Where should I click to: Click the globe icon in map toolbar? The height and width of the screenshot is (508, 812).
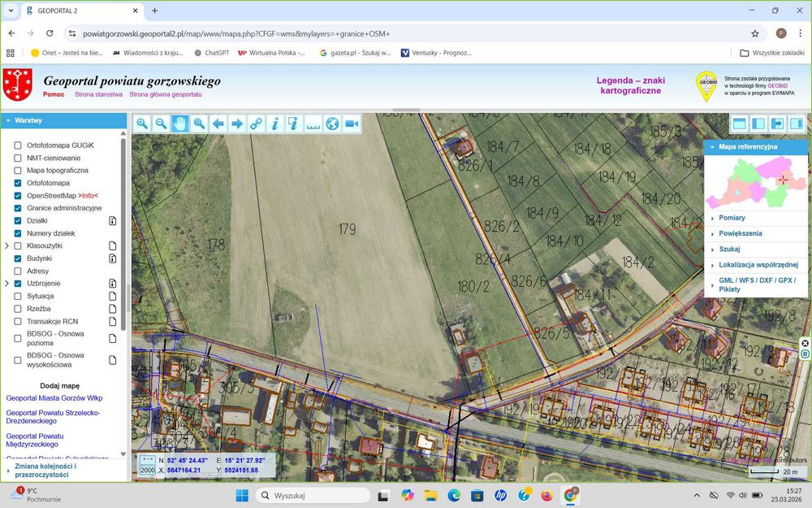tap(332, 124)
